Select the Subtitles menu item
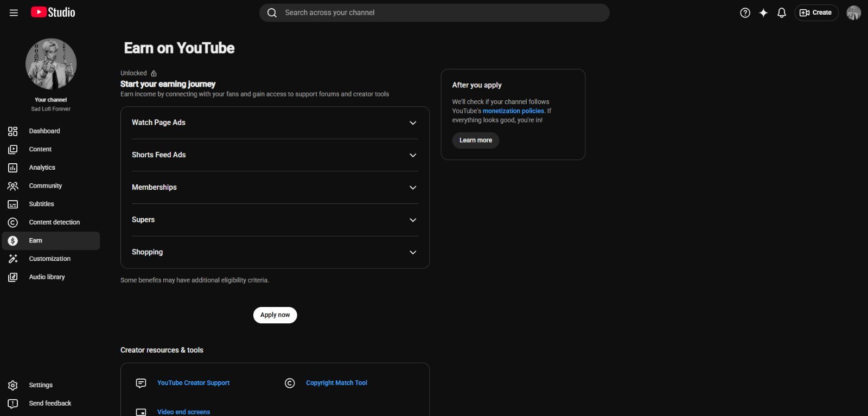868x416 pixels. click(x=41, y=204)
